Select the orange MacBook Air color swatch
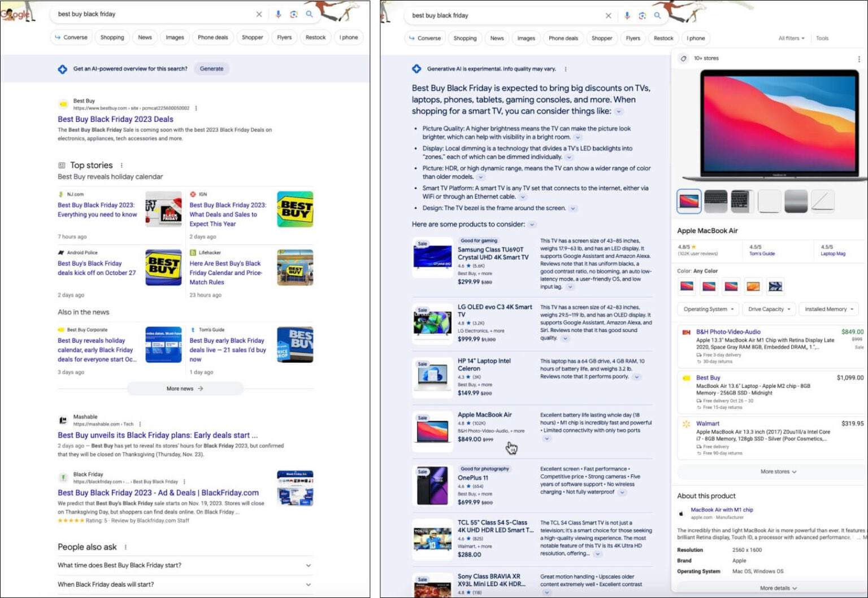 753,286
